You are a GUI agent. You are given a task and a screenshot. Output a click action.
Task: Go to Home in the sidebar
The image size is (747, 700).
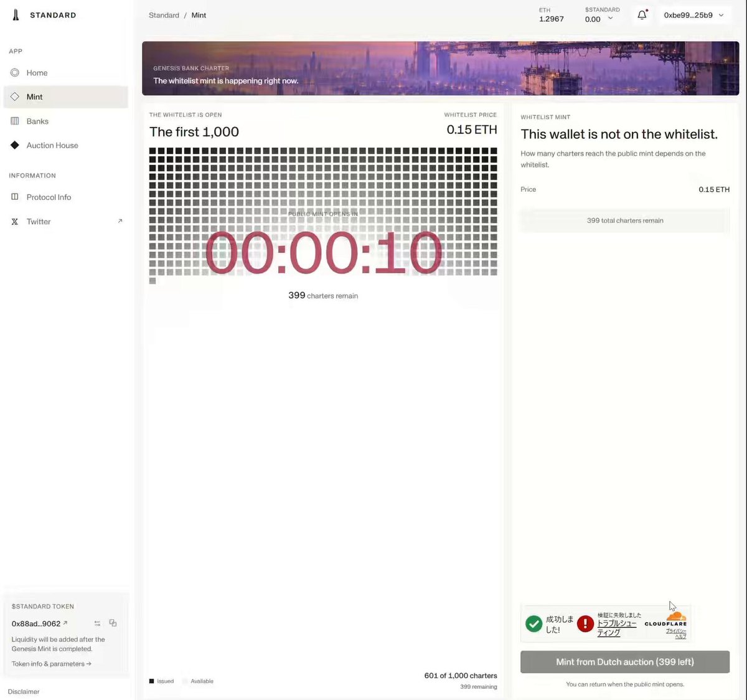66,73
